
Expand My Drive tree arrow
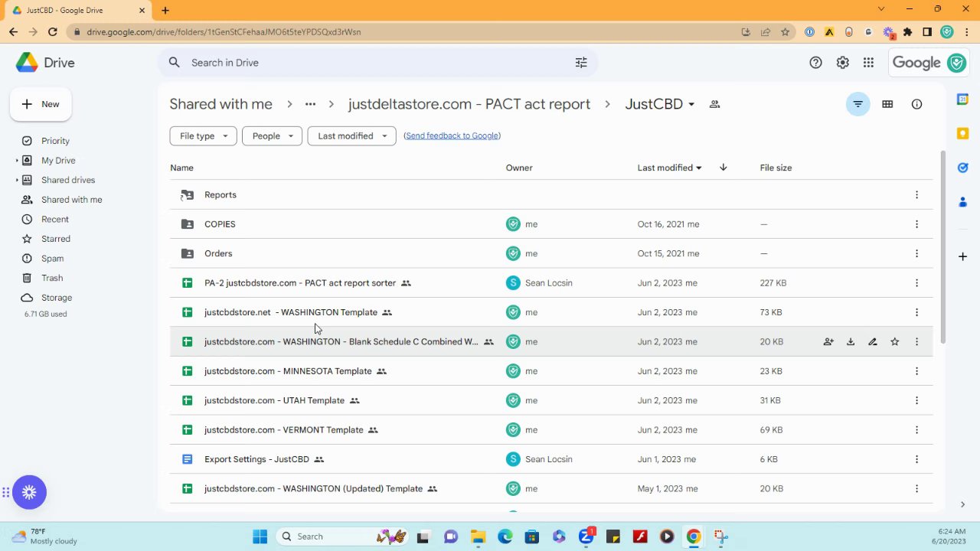[x=17, y=161]
